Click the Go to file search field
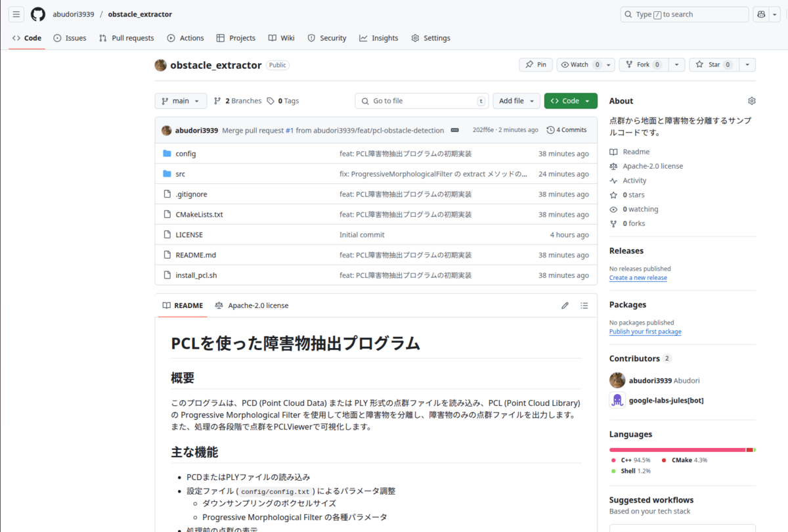This screenshot has width=788, height=532. point(422,101)
